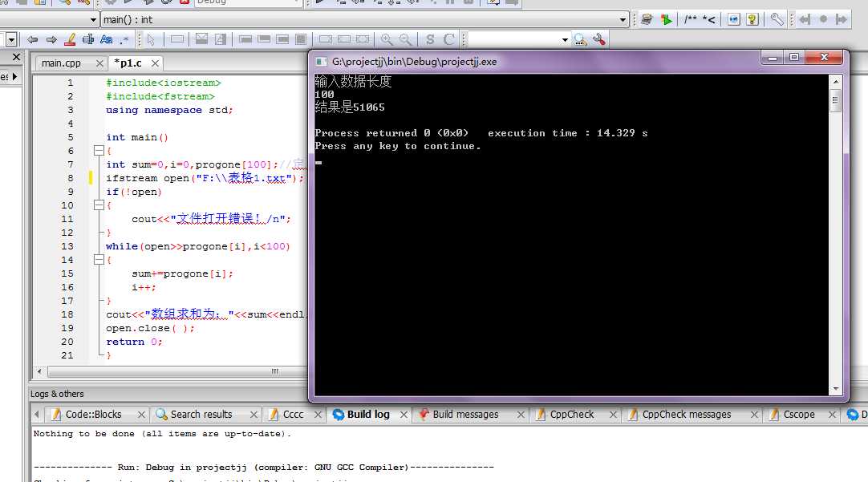Toggle search in selected text only
This screenshot has width=868, height=482.
click(x=88, y=39)
